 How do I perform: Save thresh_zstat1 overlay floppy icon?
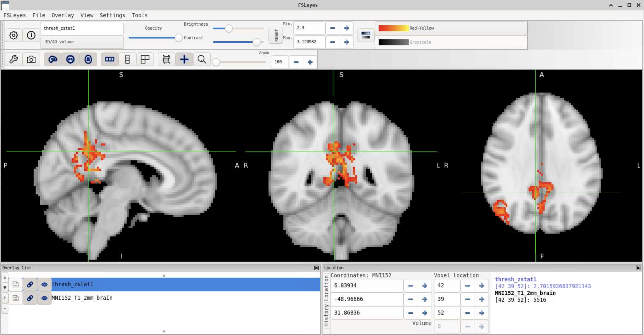click(15, 284)
